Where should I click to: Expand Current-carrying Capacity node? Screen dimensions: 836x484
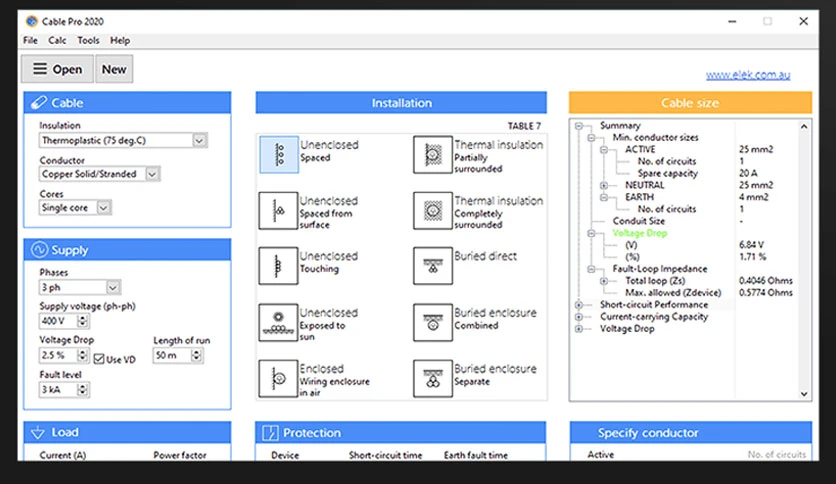click(578, 317)
